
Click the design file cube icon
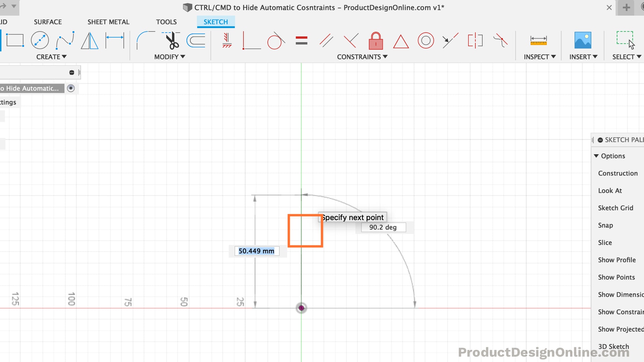click(x=187, y=7)
